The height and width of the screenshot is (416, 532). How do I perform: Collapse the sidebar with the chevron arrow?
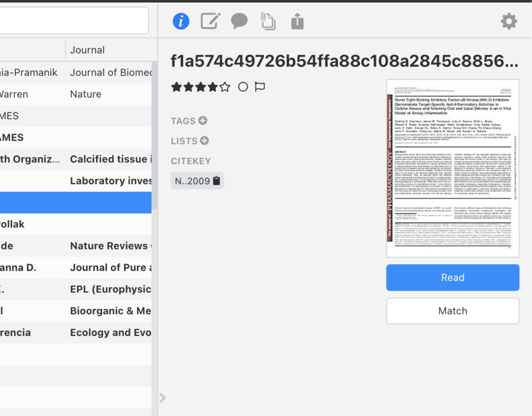(162, 398)
